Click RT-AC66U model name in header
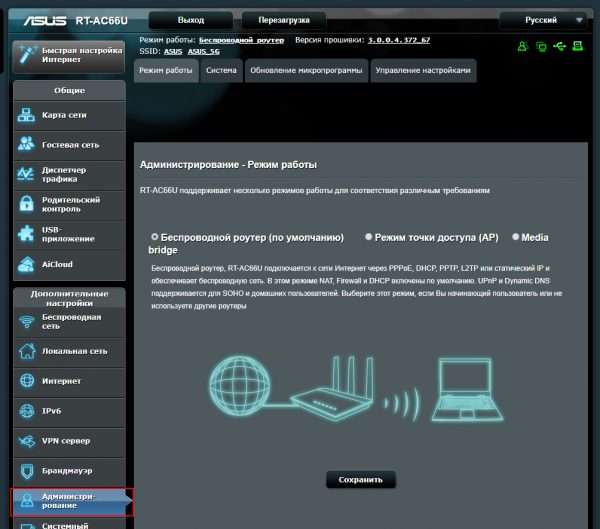 tap(101, 20)
